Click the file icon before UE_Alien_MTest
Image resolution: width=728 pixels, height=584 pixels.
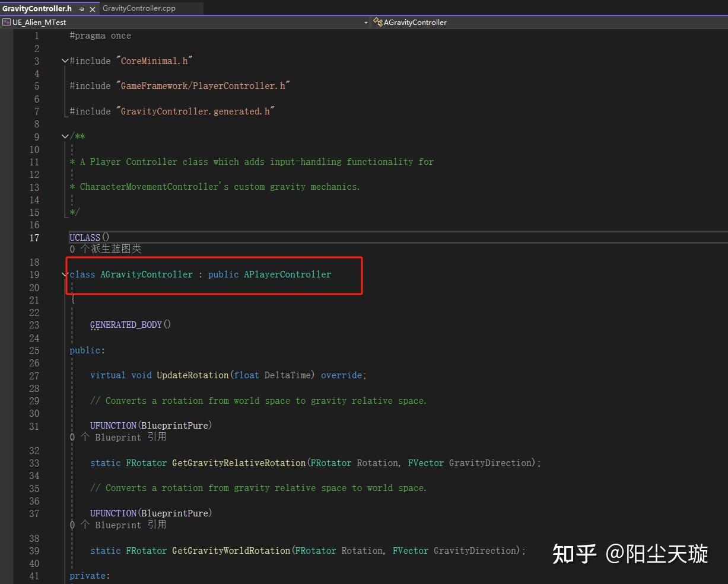[5, 22]
